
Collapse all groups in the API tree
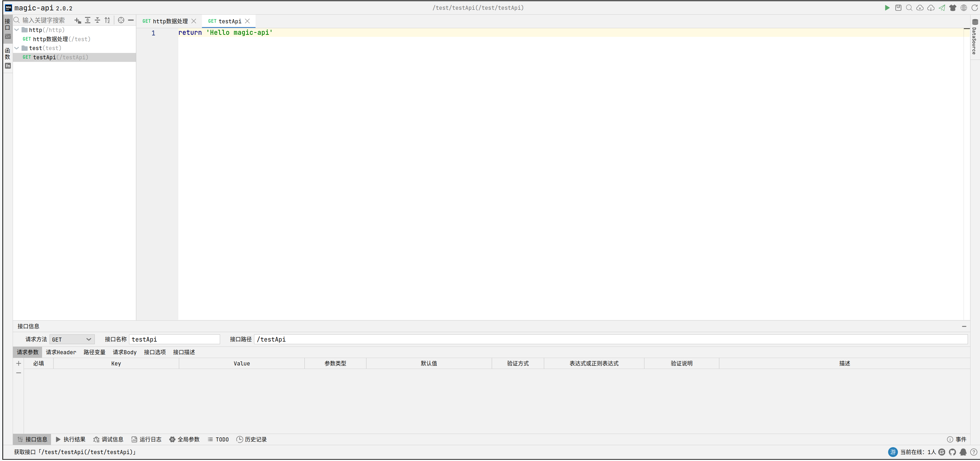point(97,20)
